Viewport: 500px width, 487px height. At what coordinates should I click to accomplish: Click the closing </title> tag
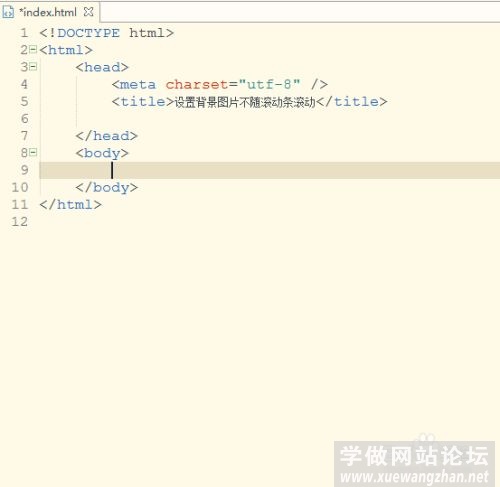(351, 102)
